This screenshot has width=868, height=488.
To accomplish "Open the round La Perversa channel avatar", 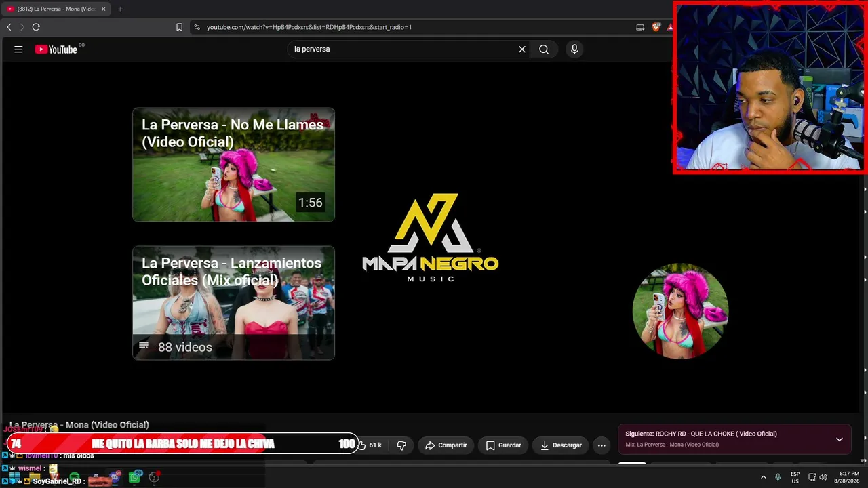I will pyautogui.click(x=680, y=311).
